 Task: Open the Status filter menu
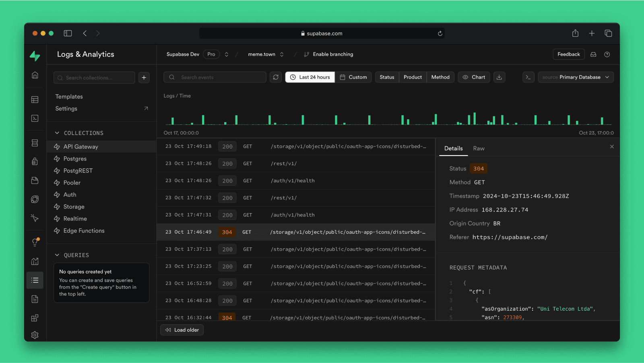386,77
